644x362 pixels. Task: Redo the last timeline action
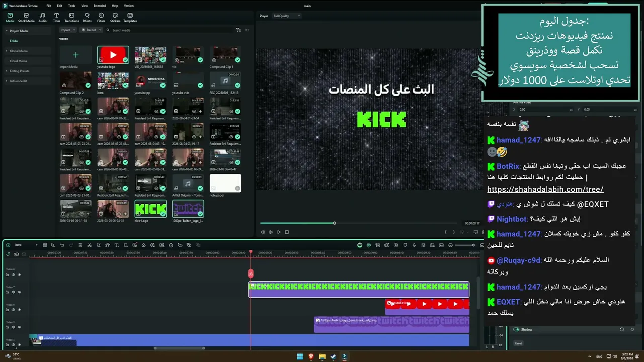(x=71, y=245)
